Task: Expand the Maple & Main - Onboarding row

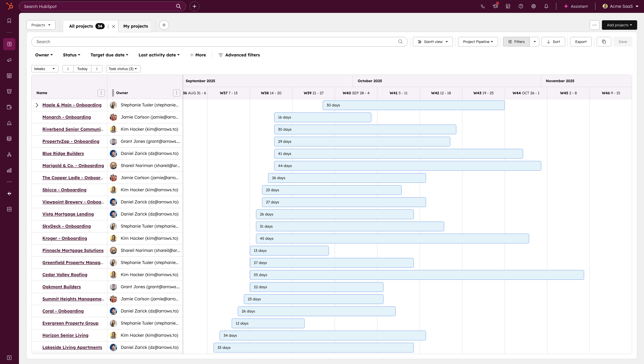Action: point(37,105)
